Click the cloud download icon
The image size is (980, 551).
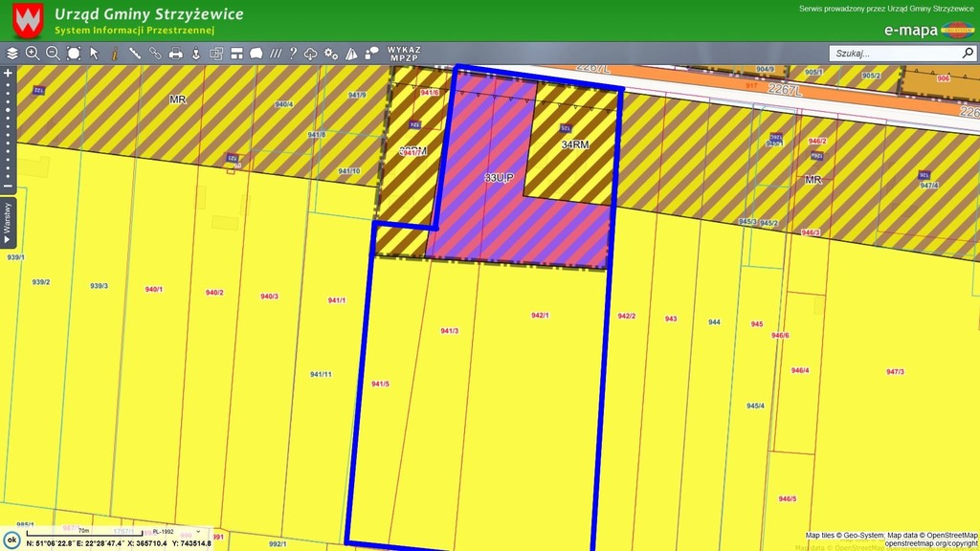point(311,54)
